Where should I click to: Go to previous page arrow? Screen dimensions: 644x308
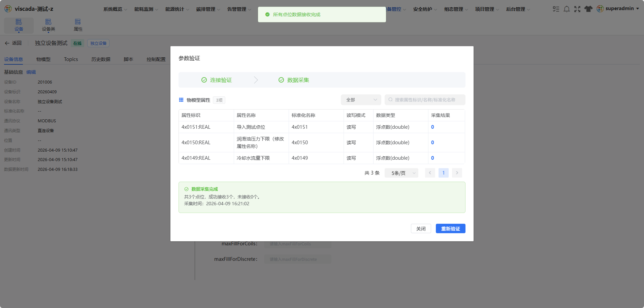[x=430, y=173]
